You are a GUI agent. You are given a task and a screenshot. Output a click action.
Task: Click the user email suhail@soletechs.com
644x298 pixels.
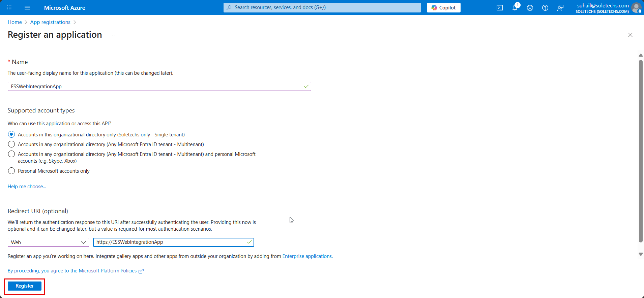tap(603, 5)
